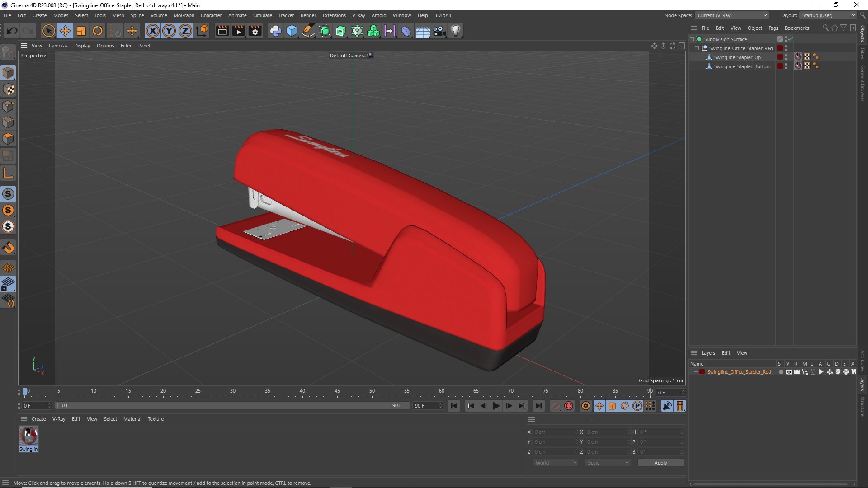Go to end of animation
Viewport: 868px width, 488px height.
pyautogui.click(x=538, y=406)
